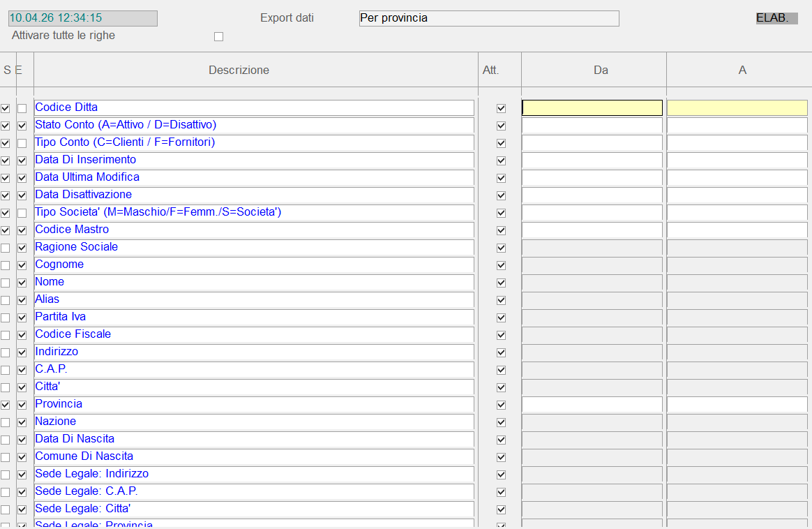Click the 'Da' field for Codice Ditta

592,108
